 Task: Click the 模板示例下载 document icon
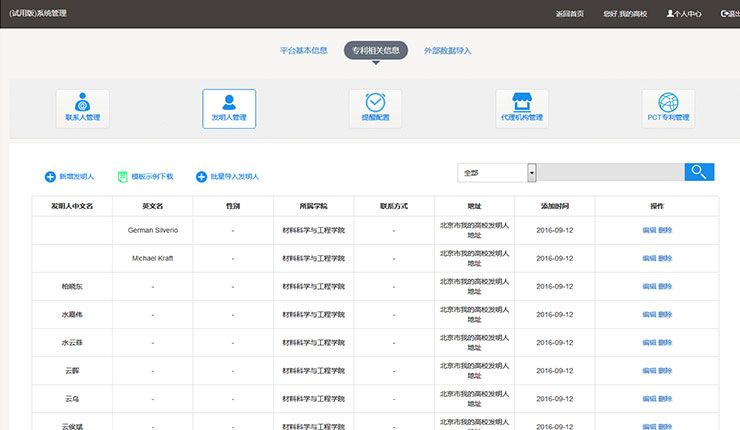pyautogui.click(x=123, y=177)
